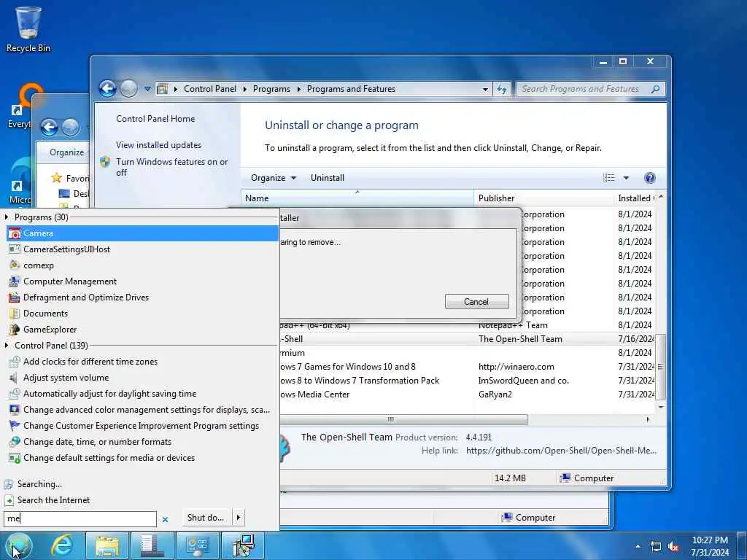Open the Documents search result
747x560 pixels.
tap(142, 314)
